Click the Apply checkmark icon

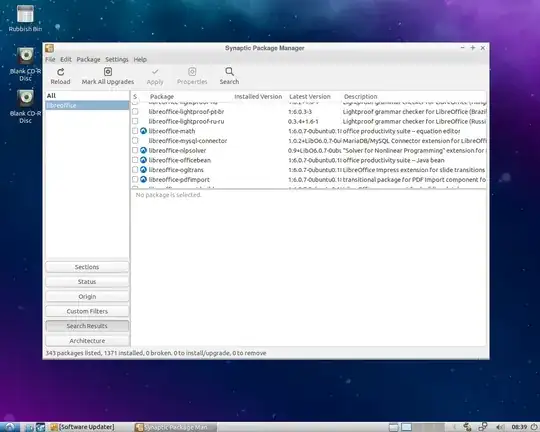click(x=155, y=72)
